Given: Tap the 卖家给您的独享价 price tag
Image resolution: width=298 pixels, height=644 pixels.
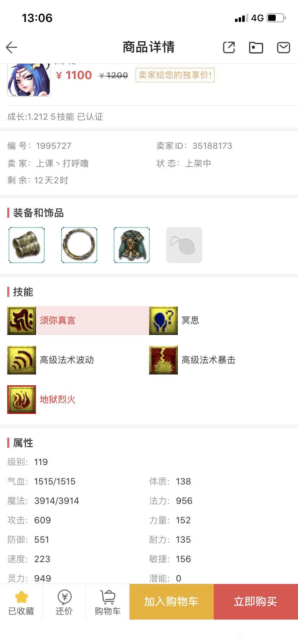Looking at the screenshot, I should [175, 75].
